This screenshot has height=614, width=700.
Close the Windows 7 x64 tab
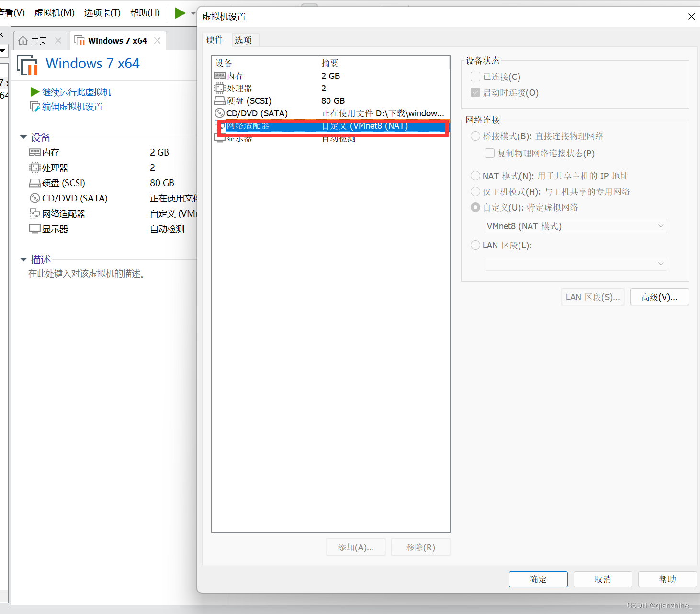(x=157, y=41)
